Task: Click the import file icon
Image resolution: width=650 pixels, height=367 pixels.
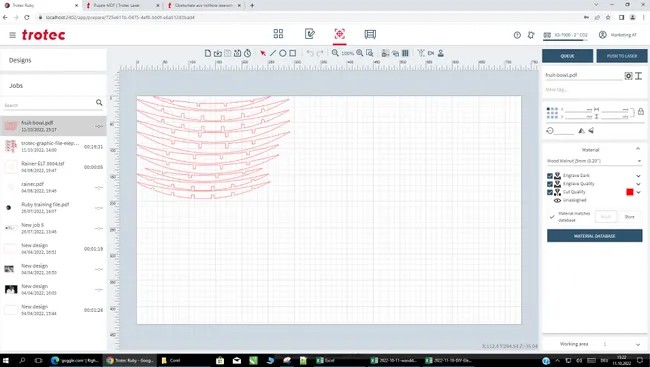Action: (x=218, y=53)
